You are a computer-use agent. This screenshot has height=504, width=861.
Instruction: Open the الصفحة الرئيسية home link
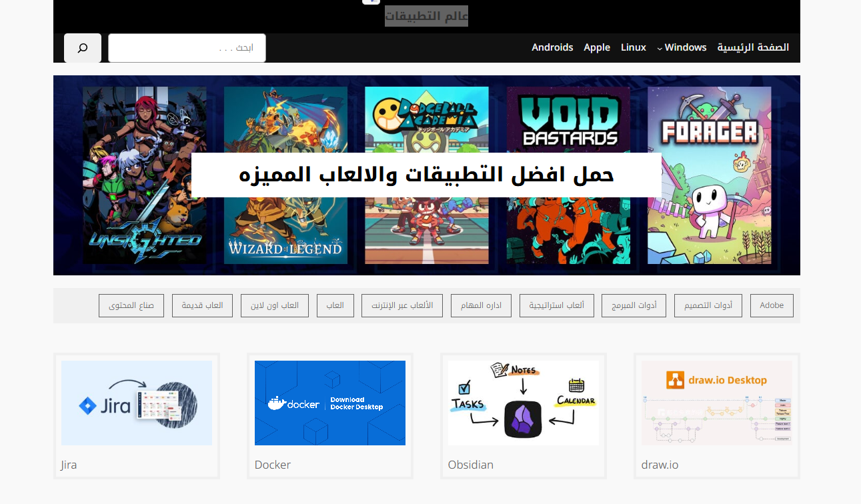[x=753, y=47]
